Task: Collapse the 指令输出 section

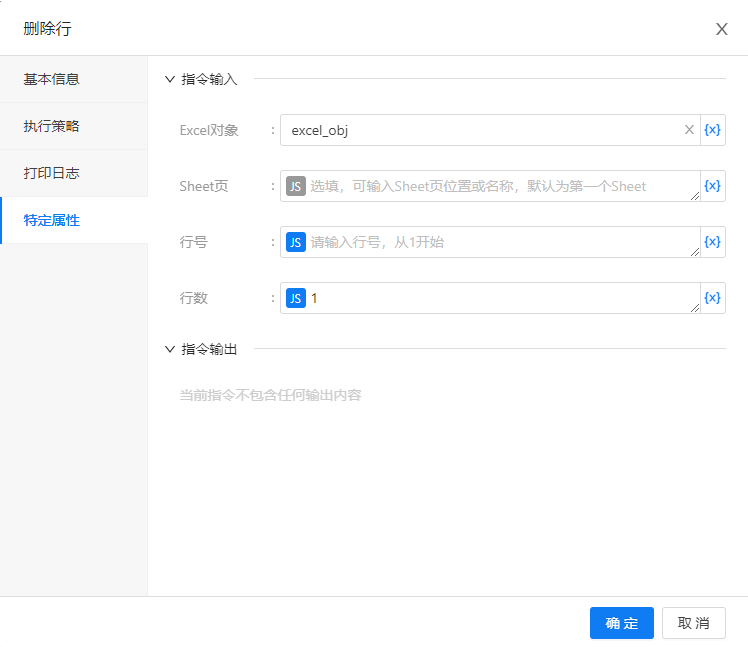Action: pyautogui.click(x=170, y=349)
